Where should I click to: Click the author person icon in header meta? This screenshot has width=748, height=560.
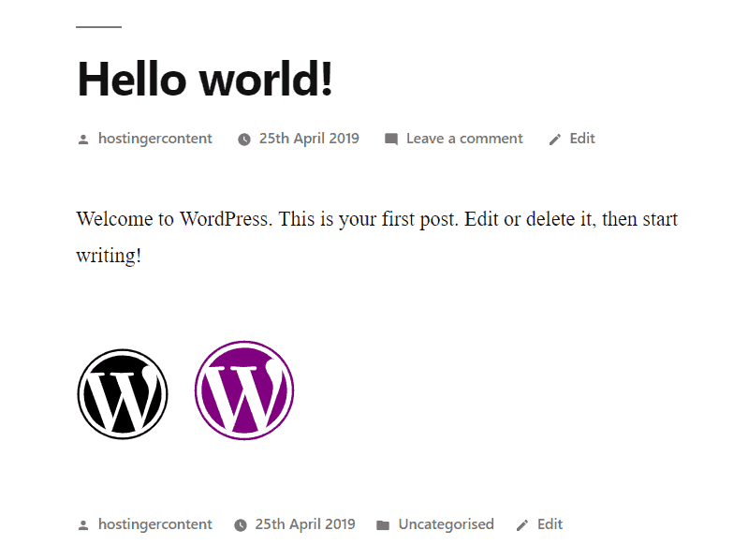coord(83,140)
